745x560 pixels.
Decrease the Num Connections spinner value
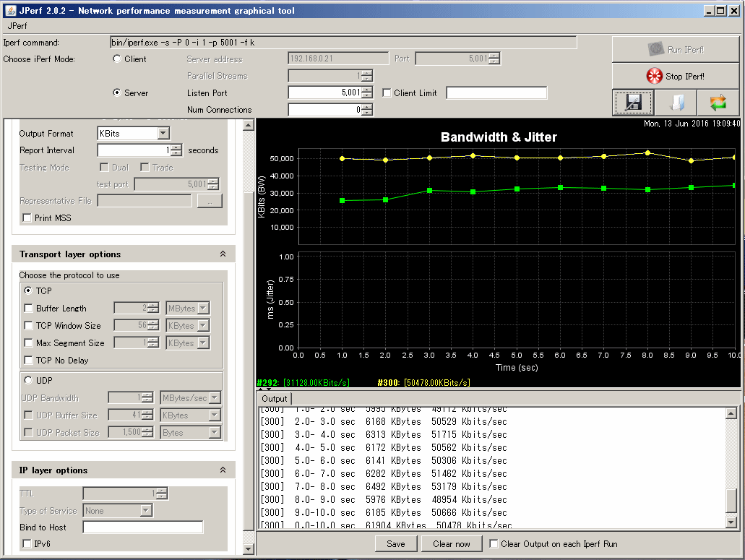pos(367,113)
